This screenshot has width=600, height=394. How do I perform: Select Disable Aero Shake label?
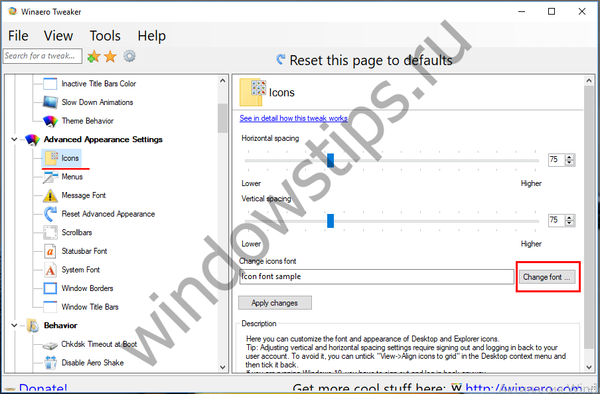[93, 363]
